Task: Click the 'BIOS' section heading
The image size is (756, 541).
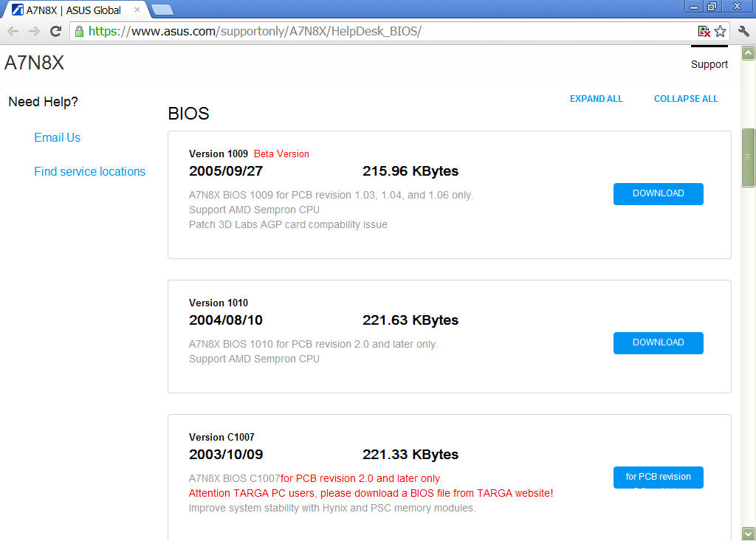Action: point(188,114)
